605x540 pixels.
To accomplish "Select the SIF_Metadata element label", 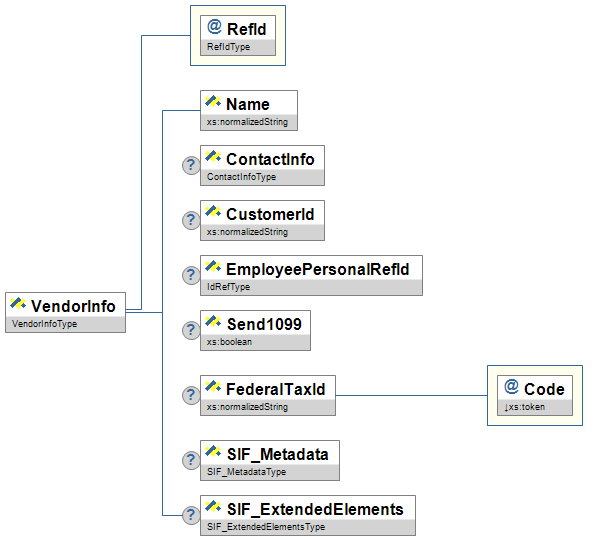I will pyautogui.click(x=277, y=454).
